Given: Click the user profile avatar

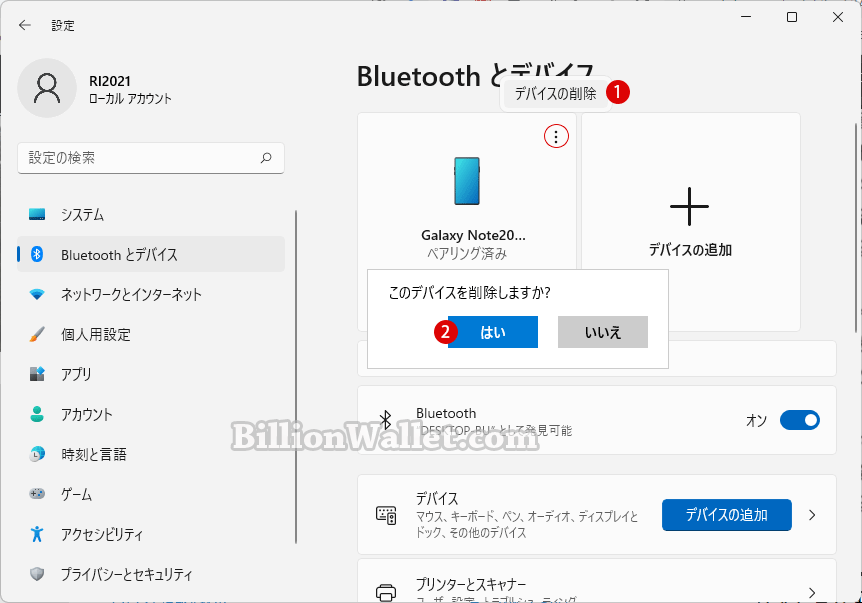Looking at the screenshot, I should [x=47, y=88].
